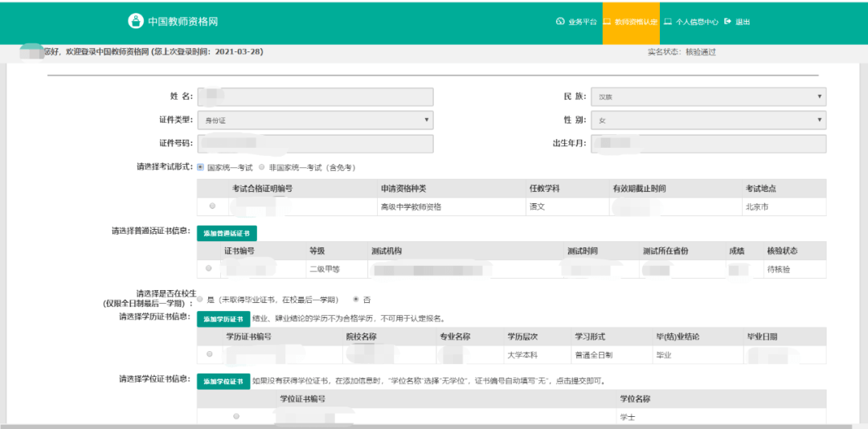Select 非国家统一考试 (含免考) option
The height and width of the screenshot is (429, 868).
pos(261,167)
